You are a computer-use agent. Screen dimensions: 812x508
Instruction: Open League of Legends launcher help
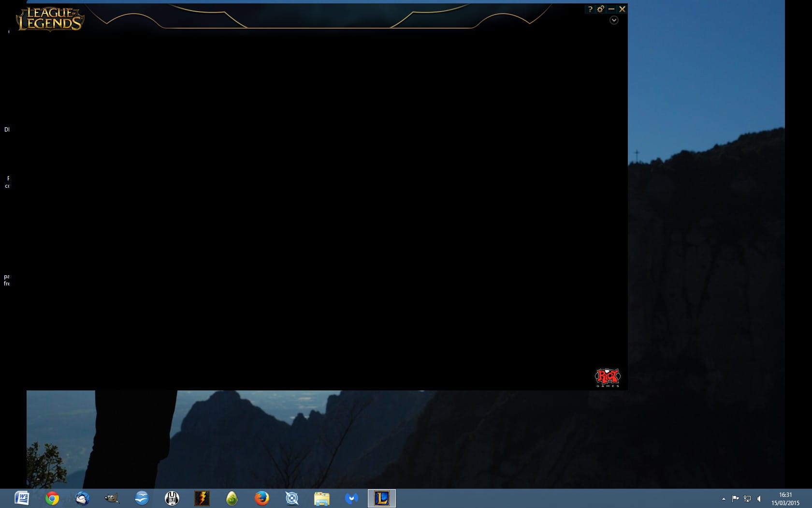pos(590,9)
